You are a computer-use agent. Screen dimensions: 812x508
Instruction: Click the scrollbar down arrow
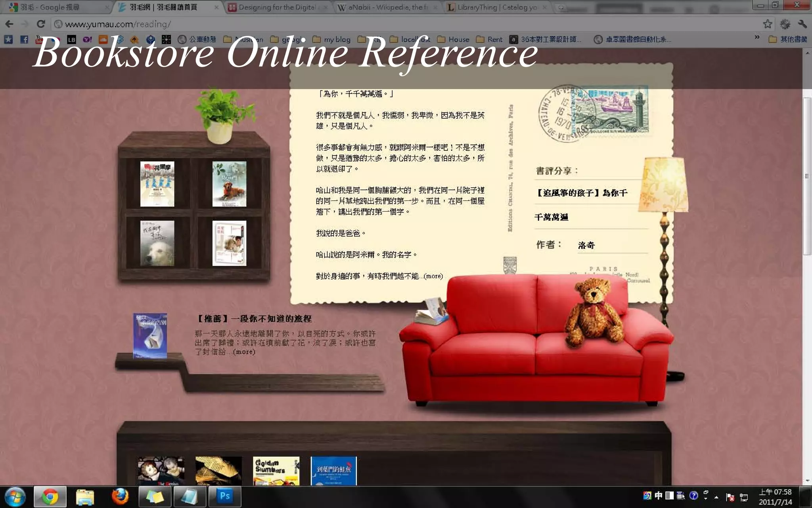[x=807, y=481]
